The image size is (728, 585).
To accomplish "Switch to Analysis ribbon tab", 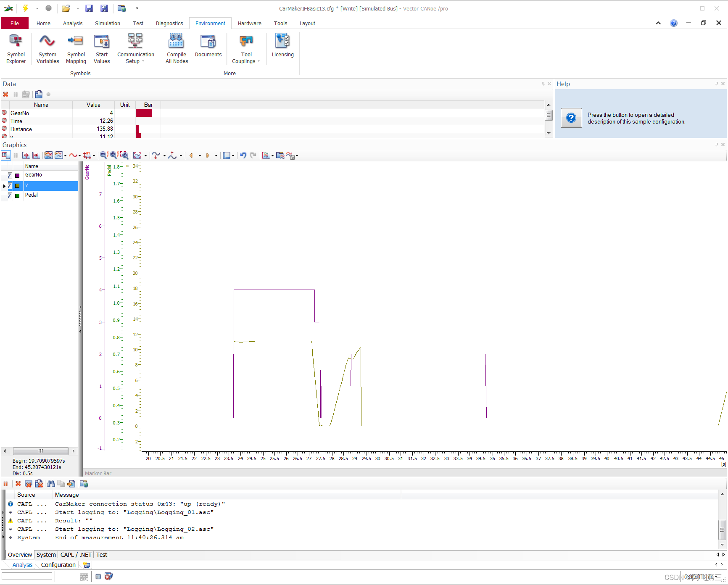I will tap(73, 23).
